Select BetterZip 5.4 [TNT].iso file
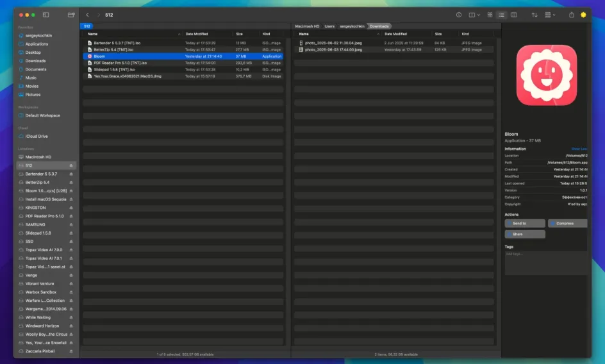The width and height of the screenshot is (605, 364). click(x=183, y=49)
